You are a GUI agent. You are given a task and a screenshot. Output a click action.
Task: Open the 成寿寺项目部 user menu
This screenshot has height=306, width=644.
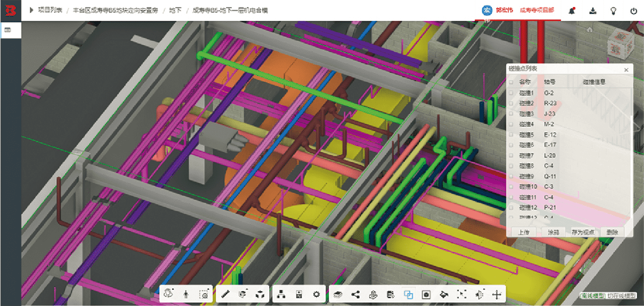coord(537,10)
